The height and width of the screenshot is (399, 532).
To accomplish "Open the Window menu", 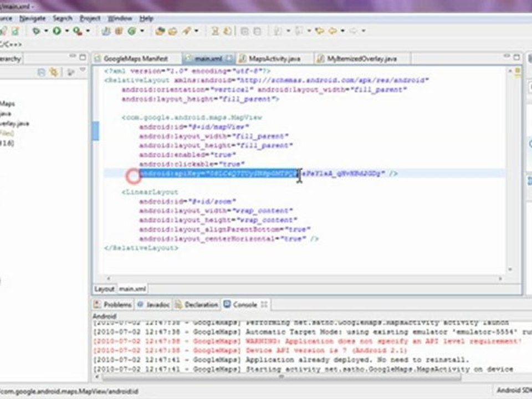I will [x=120, y=18].
